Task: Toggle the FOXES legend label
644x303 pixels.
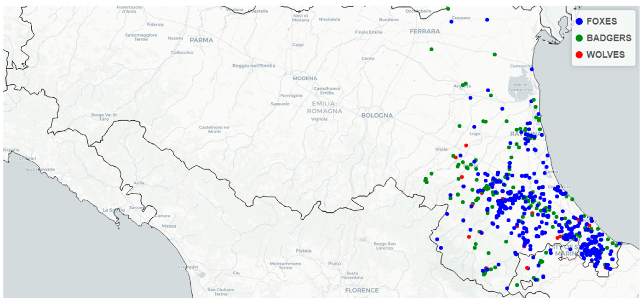Action: 602,21
